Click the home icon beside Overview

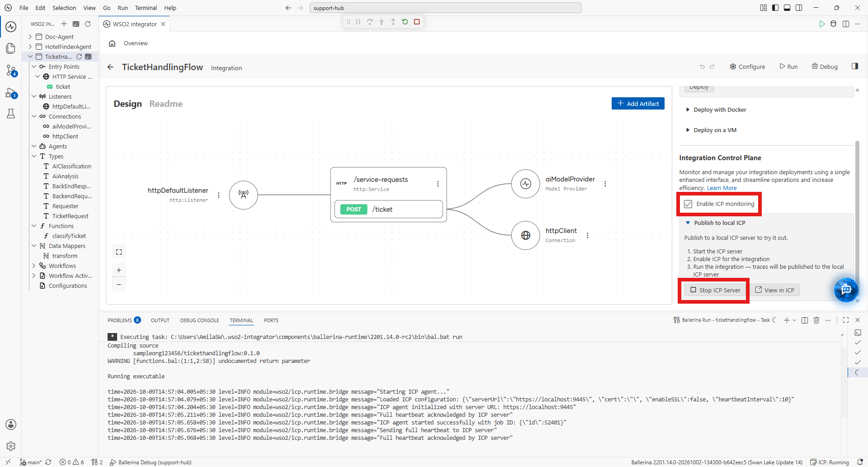pos(112,43)
